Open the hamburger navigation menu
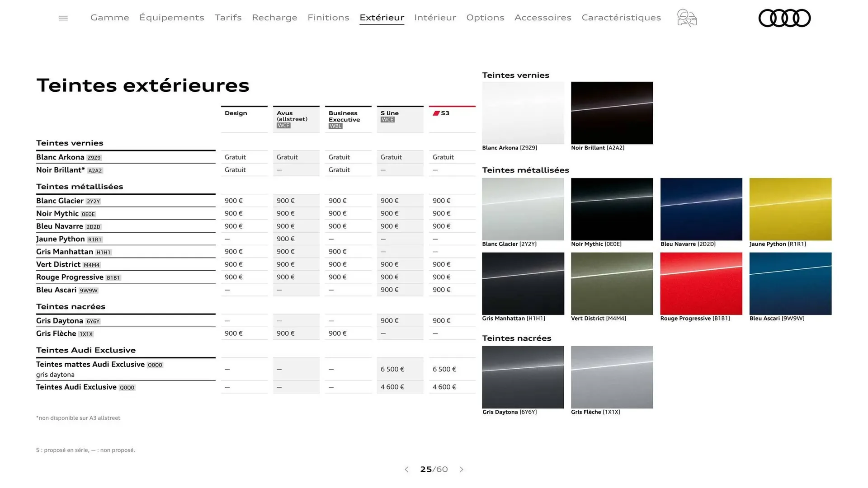Image resolution: width=868 pixels, height=488 pixels. click(x=63, y=18)
